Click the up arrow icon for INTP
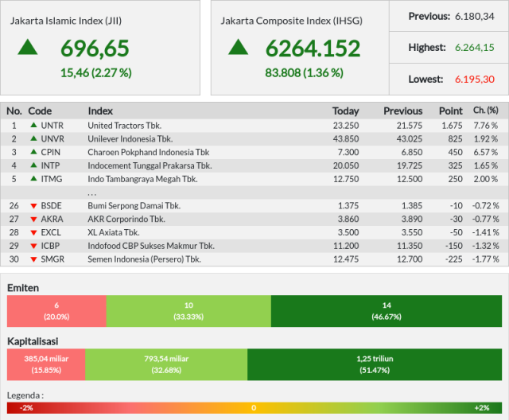Image resolution: width=509 pixels, height=420 pixels. click(33, 165)
